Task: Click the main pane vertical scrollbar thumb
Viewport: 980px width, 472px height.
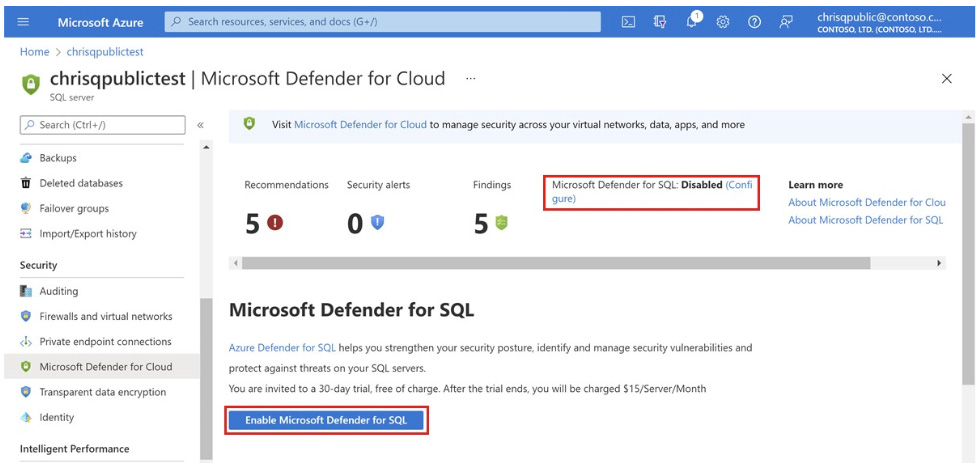Action: point(969,253)
